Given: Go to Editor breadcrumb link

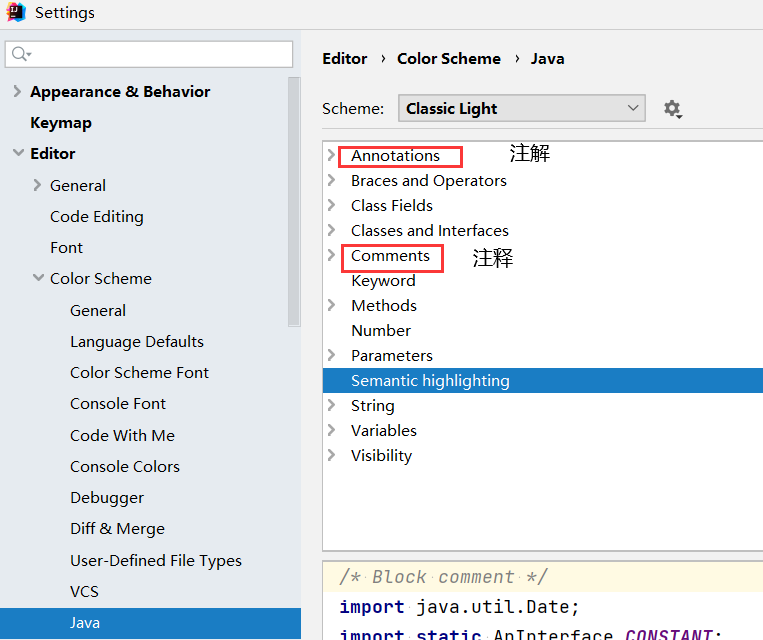Looking at the screenshot, I should click(x=345, y=59).
